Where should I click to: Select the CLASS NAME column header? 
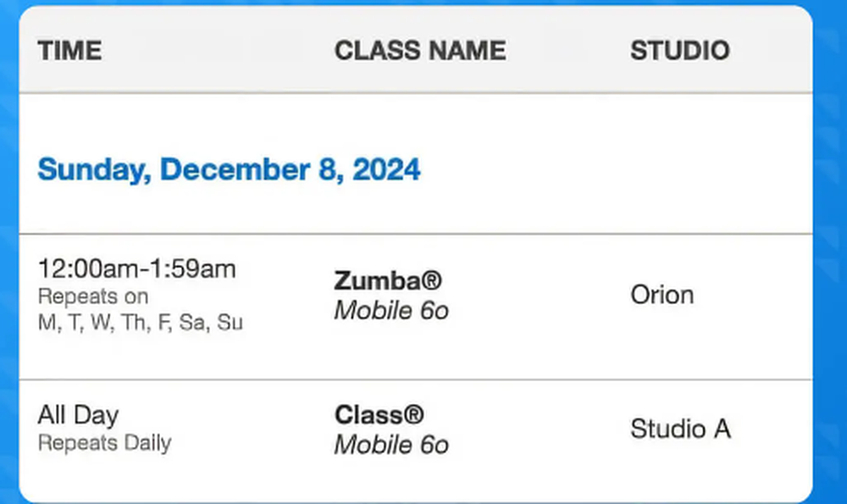click(420, 51)
